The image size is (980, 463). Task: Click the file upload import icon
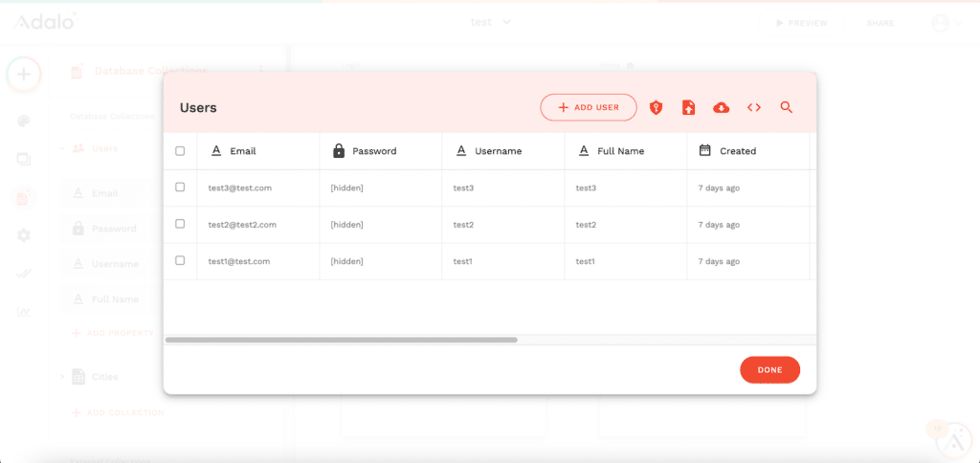[688, 108]
